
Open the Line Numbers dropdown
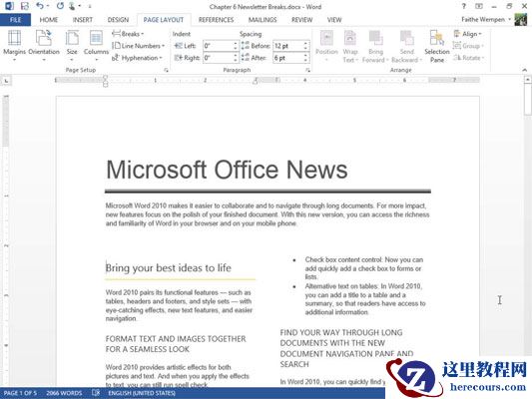coord(139,46)
